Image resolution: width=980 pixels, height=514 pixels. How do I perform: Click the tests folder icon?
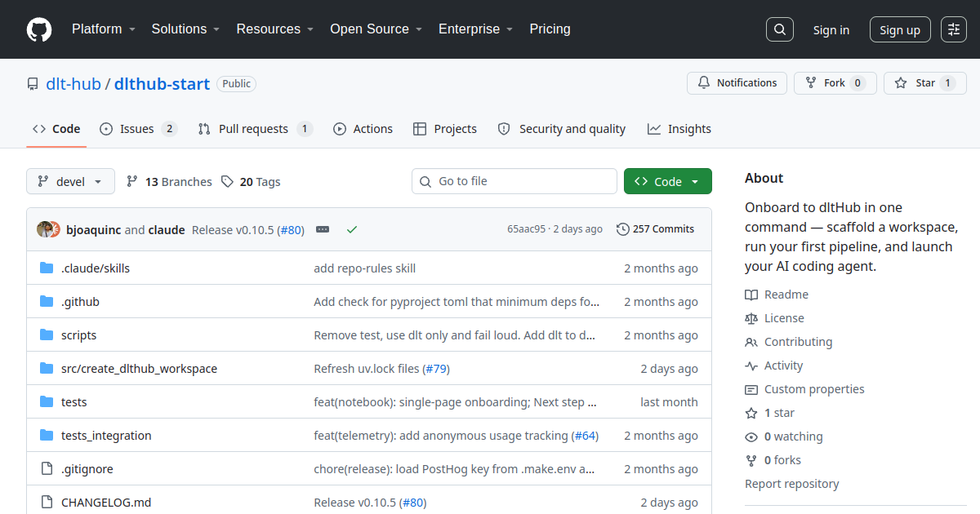(x=47, y=402)
